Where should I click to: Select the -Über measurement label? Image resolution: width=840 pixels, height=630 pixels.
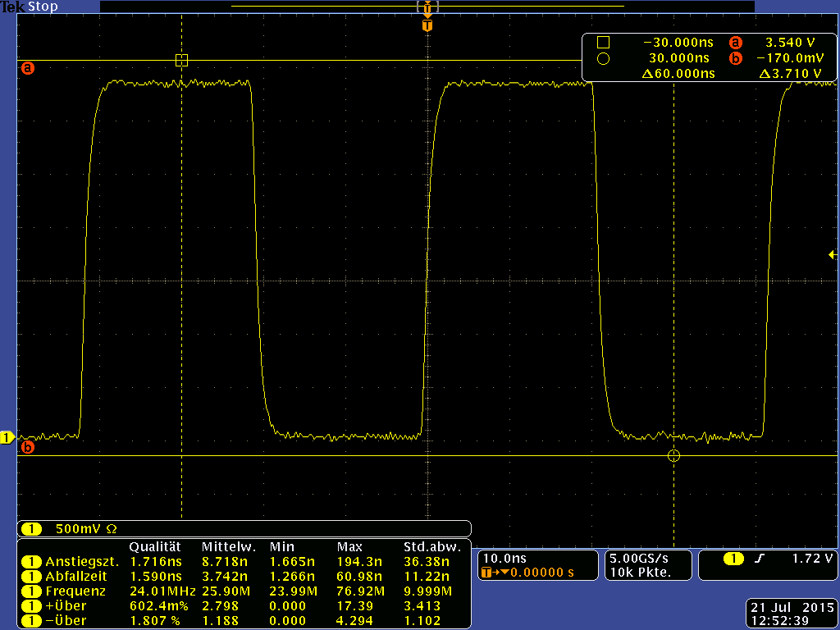click(66, 621)
